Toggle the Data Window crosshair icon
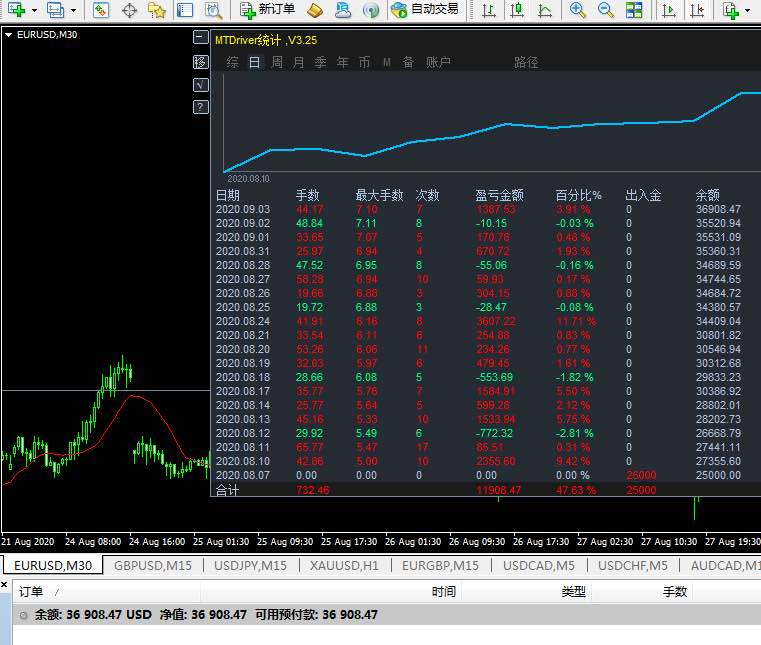Screen dimensions: 761x645 pyautogui.click(x=129, y=10)
